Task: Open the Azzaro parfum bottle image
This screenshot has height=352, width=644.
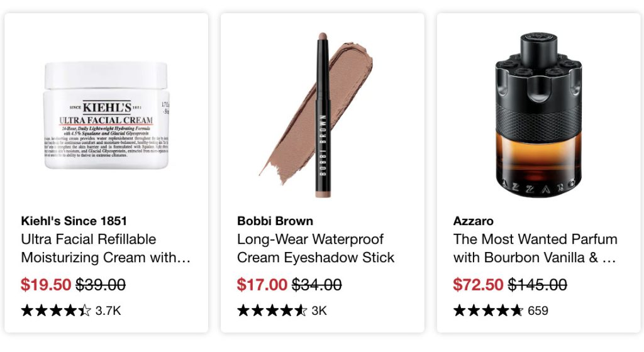Action: (x=538, y=115)
